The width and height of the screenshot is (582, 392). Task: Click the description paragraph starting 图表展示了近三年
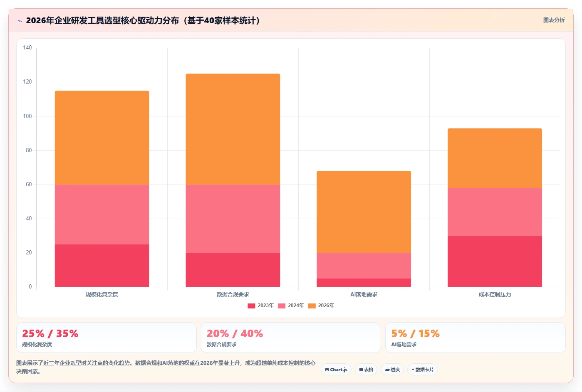pos(166,367)
